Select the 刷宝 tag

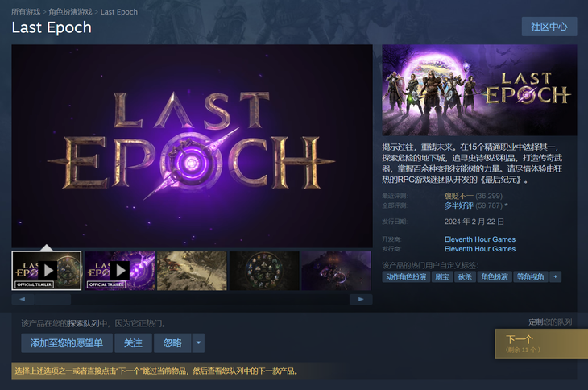[x=442, y=276]
